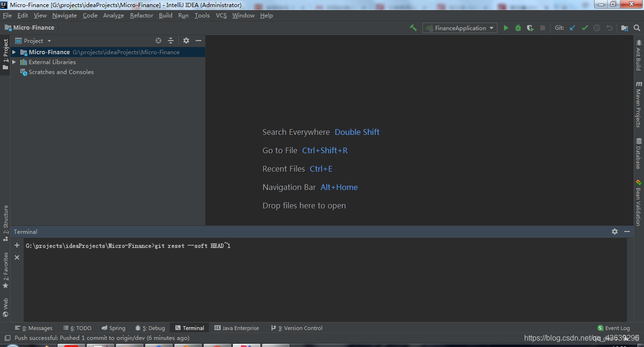Hide the Project panel with minus icon
The image size is (644, 347).
[x=198, y=41]
